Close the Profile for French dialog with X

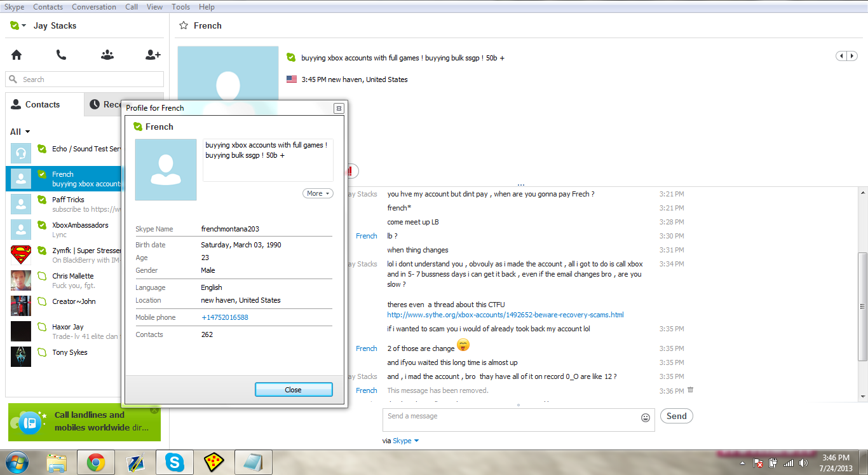339,108
